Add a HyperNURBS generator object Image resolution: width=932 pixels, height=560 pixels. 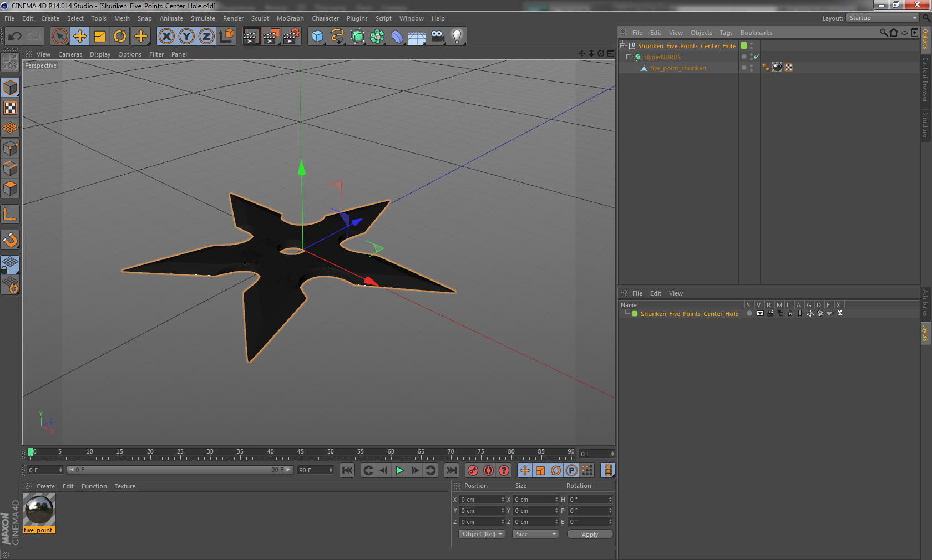pyautogui.click(x=357, y=37)
